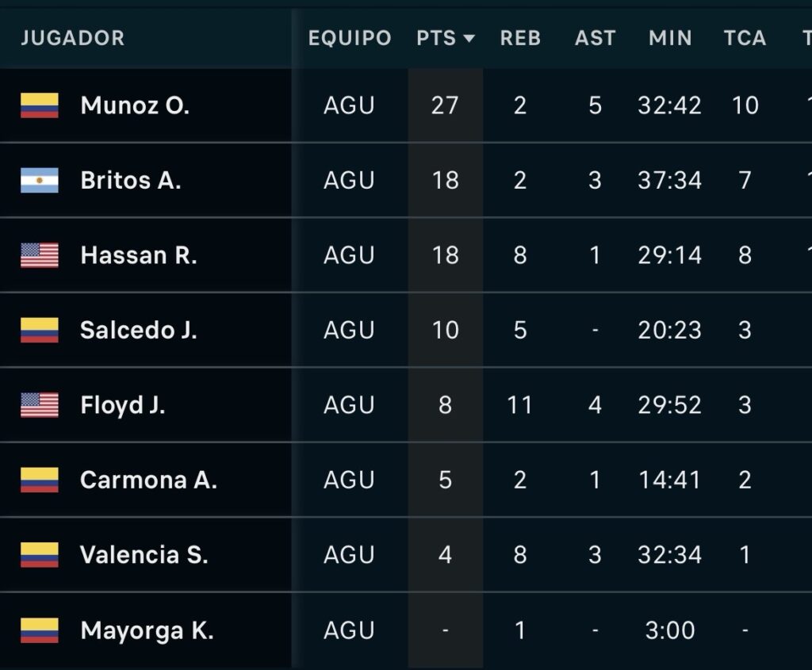
Task: Click the Colombia flag beside Valencia S.
Action: 40,555
